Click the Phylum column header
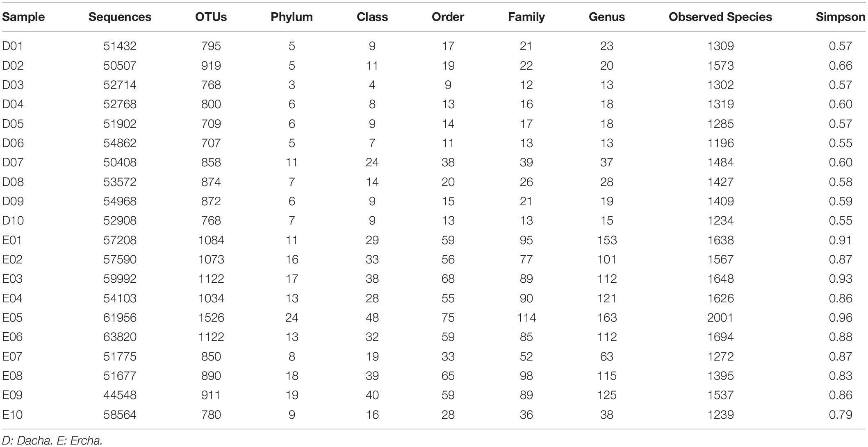The image size is (868, 447). coord(292,17)
